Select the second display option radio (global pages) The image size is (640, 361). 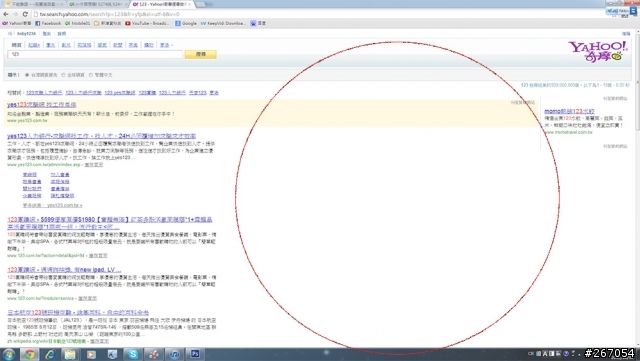63,75
